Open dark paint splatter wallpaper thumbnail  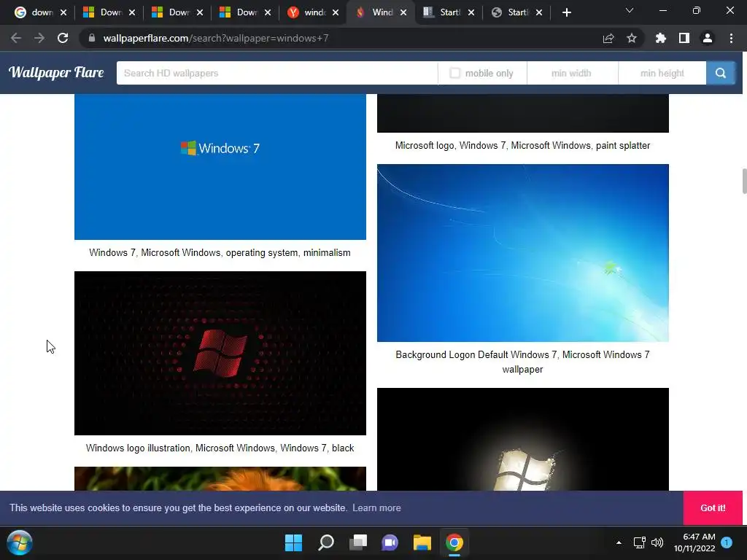[x=522, y=113]
